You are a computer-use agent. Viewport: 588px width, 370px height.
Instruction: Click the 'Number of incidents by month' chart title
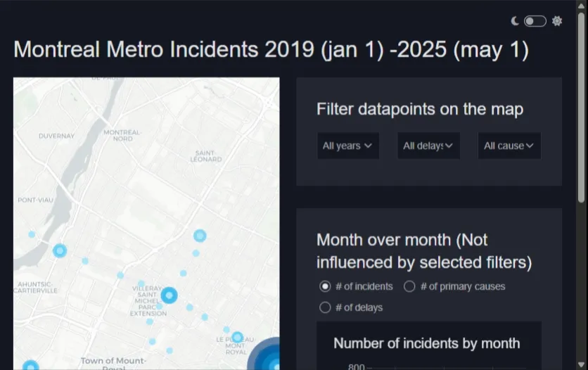426,343
